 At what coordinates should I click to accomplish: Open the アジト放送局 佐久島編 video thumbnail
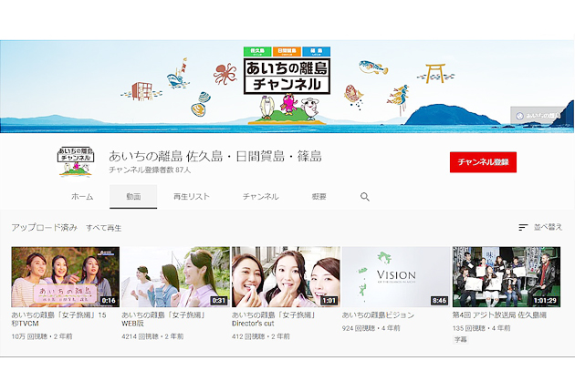coord(507,277)
